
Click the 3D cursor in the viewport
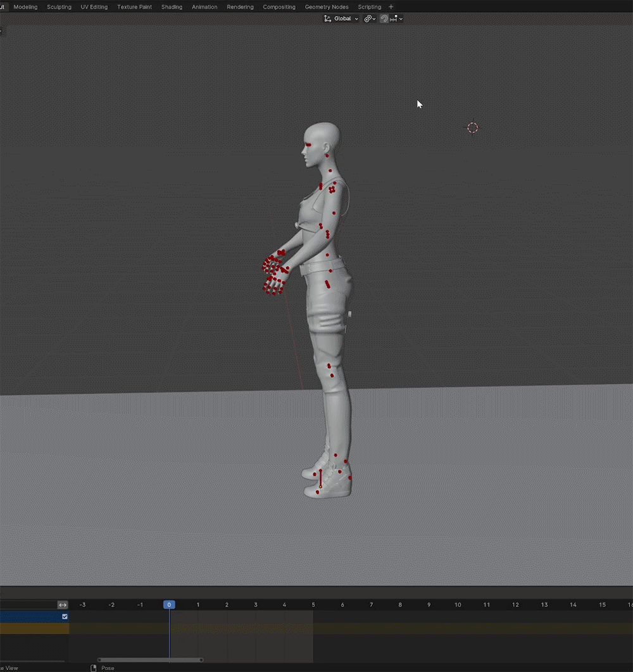[472, 128]
